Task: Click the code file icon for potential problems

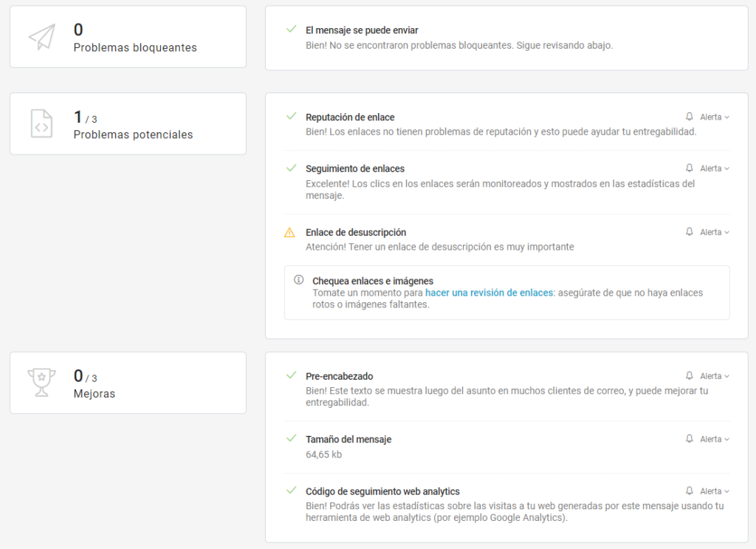Action: click(x=42, y=123)
